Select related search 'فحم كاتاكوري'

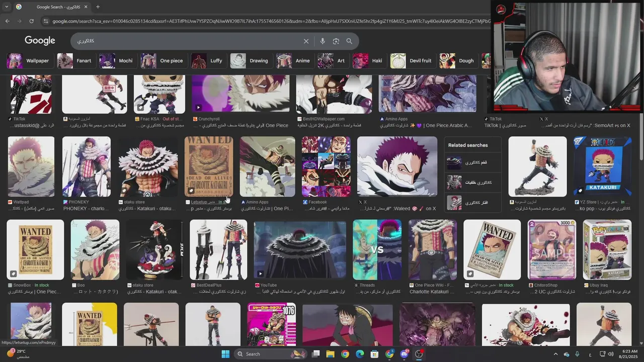pos(473,162)
